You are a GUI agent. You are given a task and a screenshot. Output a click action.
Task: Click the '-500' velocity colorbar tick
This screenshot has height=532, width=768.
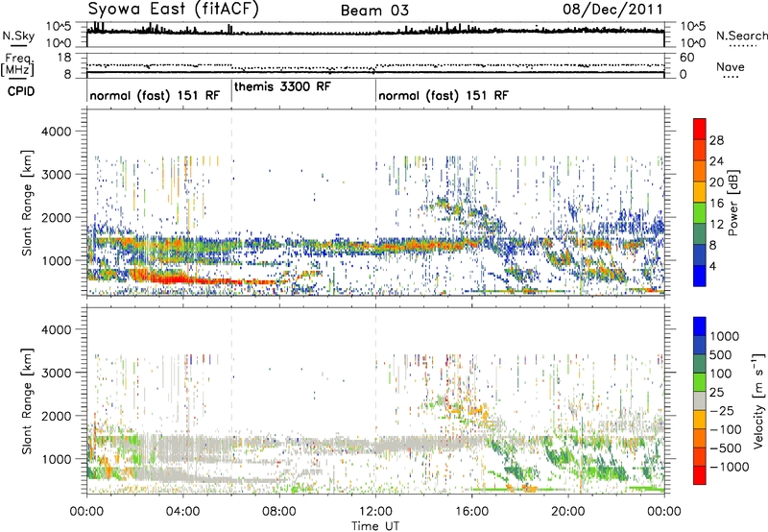[726, 447]
